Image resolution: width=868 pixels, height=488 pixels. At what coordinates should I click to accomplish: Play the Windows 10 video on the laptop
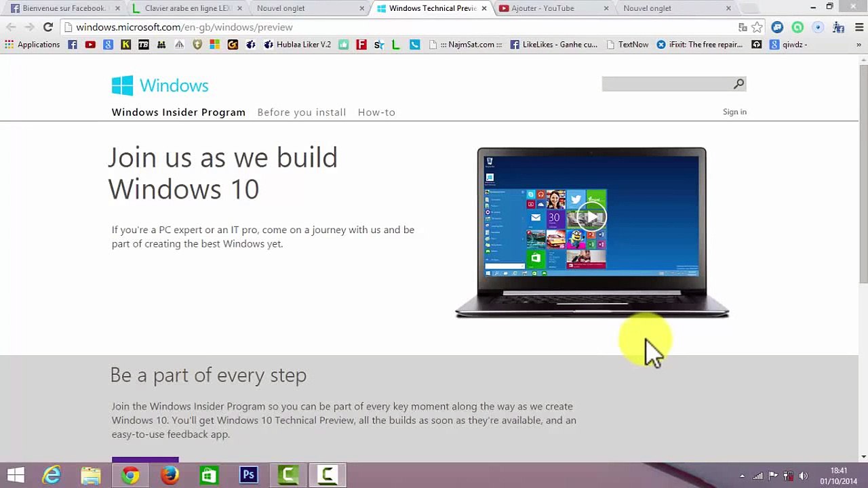(x=592, y=217)
